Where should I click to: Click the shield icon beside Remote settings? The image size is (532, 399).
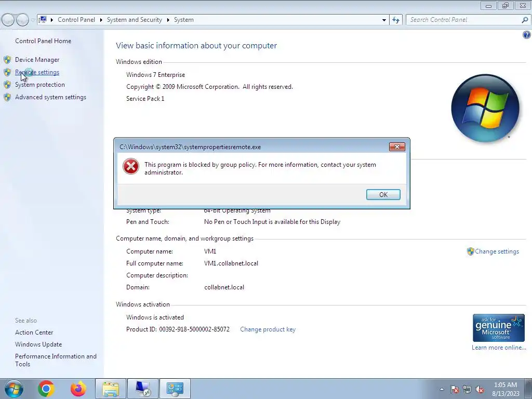pos(7,72)
